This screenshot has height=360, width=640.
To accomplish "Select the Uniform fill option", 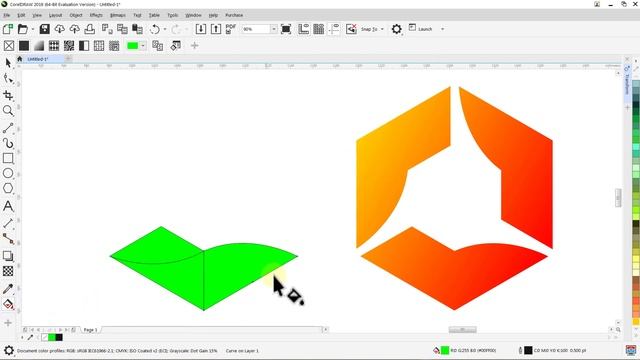I will [24, 46].
